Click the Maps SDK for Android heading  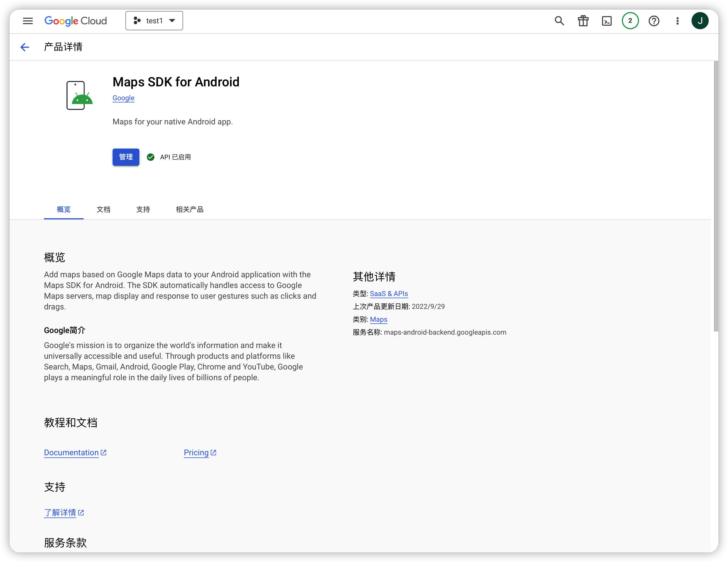tap(176, 82)
